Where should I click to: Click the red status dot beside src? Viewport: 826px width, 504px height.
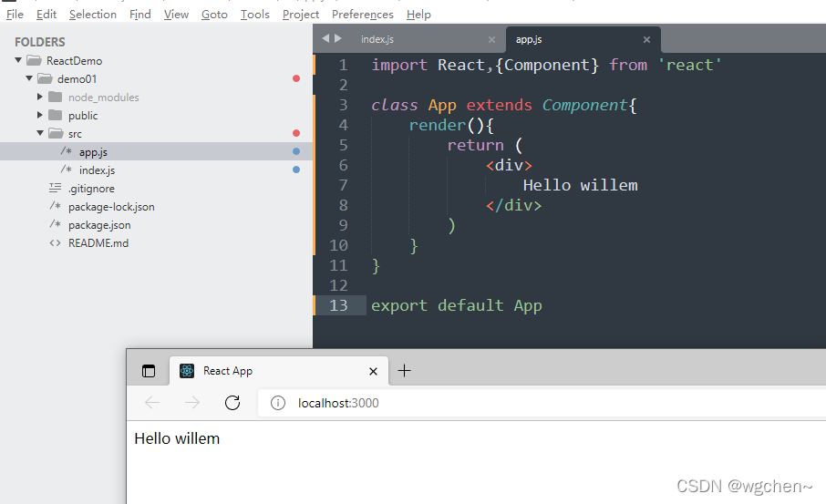coord(296,133)
